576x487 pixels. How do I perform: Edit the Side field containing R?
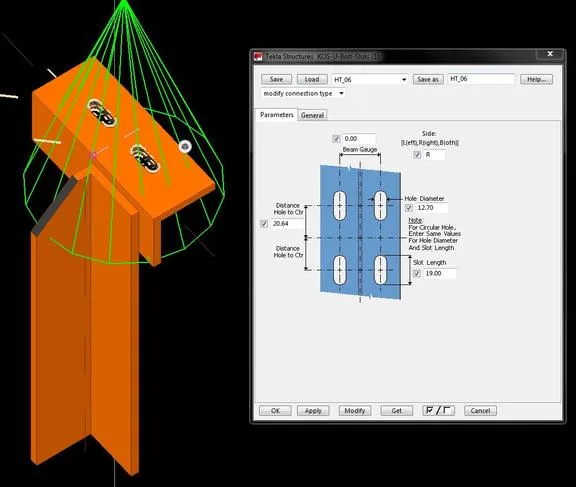click(434, 155)
